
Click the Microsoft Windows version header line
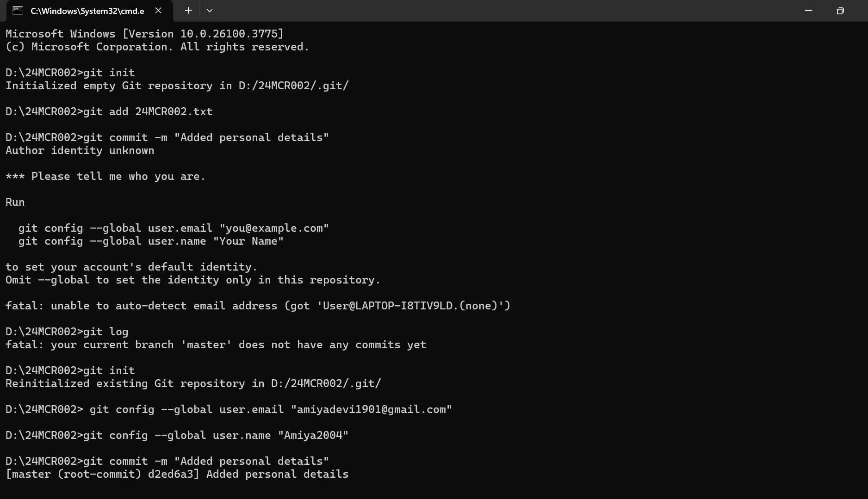click(144, 34)
